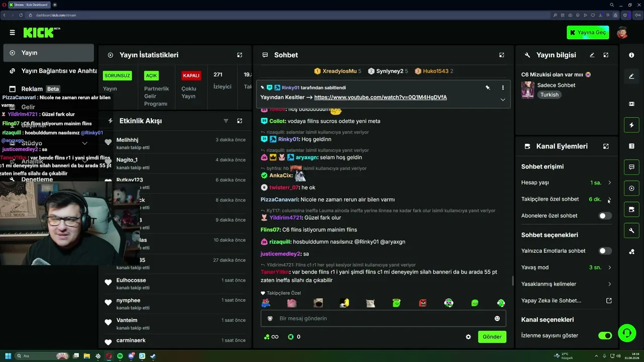The height and width of the screenshot is (362, 644).
Task: Toggle Yalnızca Emotlarla sohbet switch
Action: (605, 251)
